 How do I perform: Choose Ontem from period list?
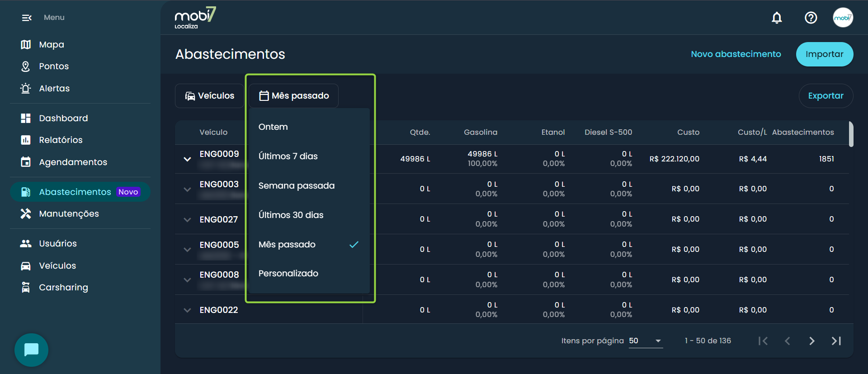click(309, 127)
